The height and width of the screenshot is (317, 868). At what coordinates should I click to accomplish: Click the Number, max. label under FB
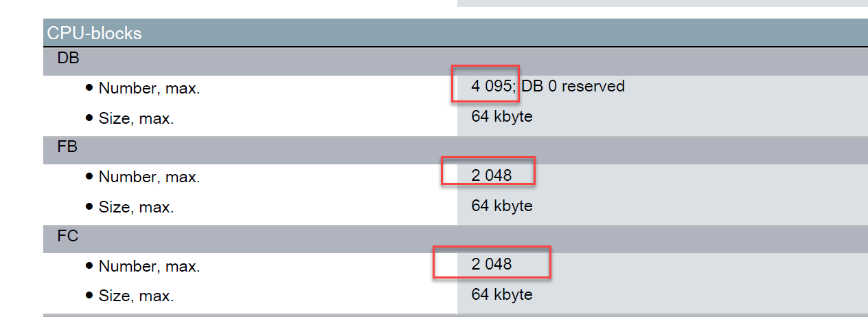tap(149, 177)
